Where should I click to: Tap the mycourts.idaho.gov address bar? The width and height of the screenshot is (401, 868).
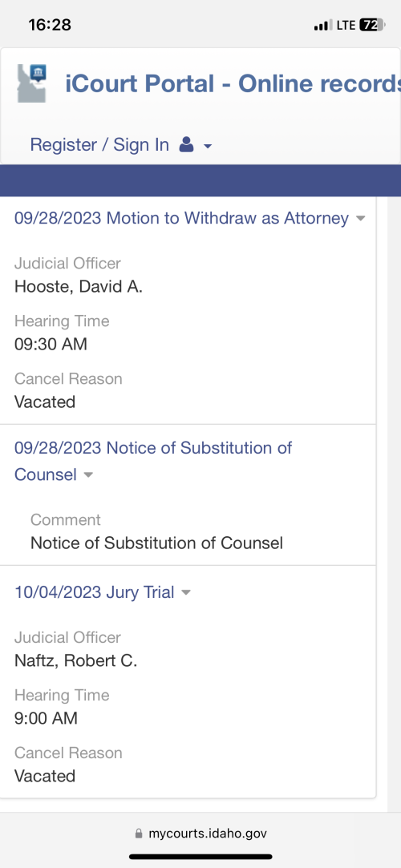[x=200, y=833]
